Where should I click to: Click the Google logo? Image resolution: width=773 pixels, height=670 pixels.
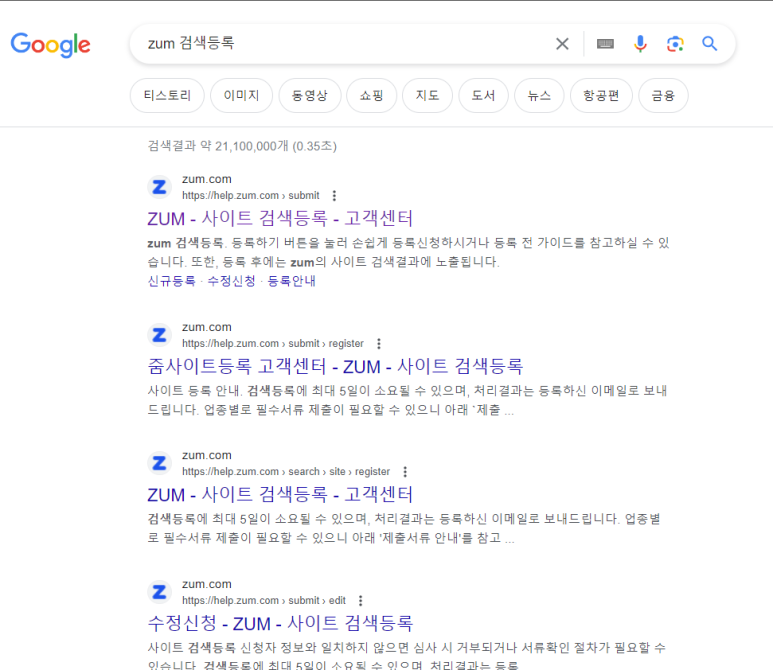pyautogui.click(x=50, y=45)
